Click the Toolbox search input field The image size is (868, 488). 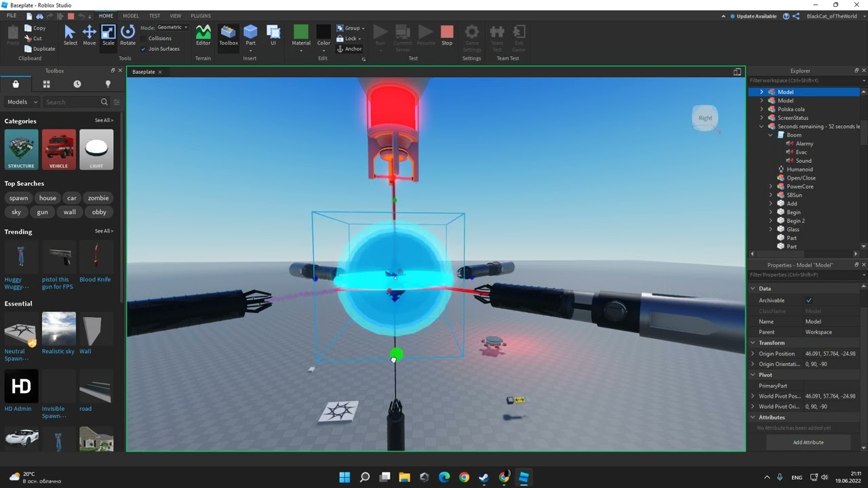coord(71,102)
